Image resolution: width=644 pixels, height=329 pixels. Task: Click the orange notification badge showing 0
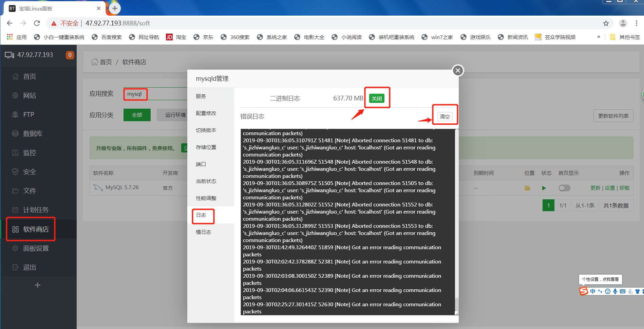pos(70,55)
